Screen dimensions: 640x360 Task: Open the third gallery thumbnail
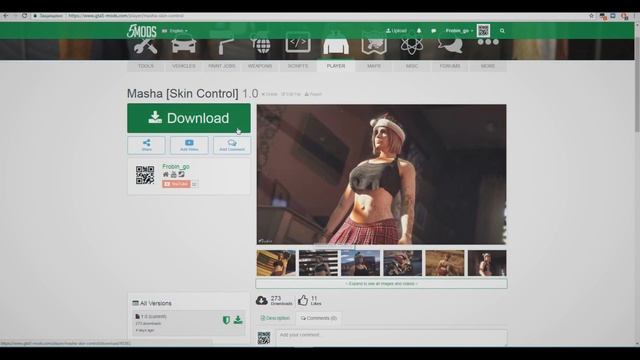click(x=360, y=263)
